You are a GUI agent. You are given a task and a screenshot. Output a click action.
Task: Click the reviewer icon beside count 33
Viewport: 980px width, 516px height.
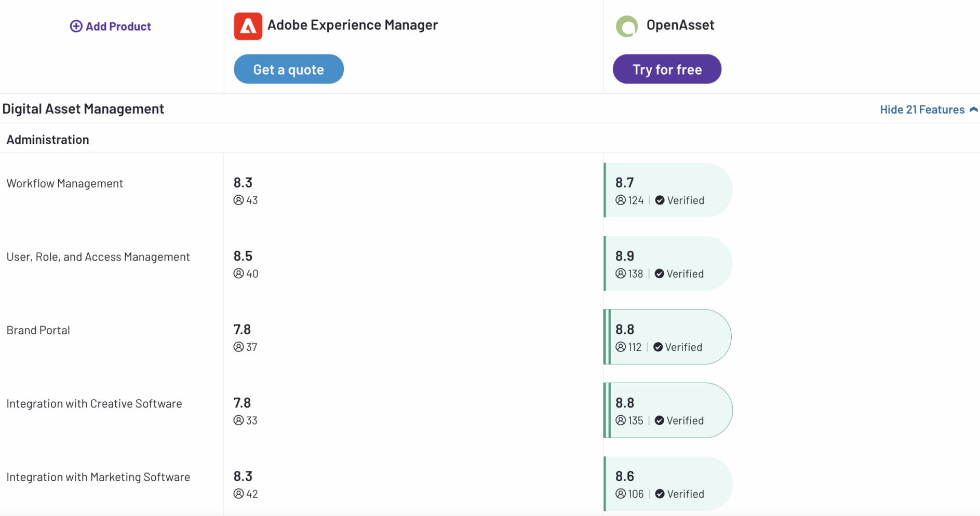[238, 420]
